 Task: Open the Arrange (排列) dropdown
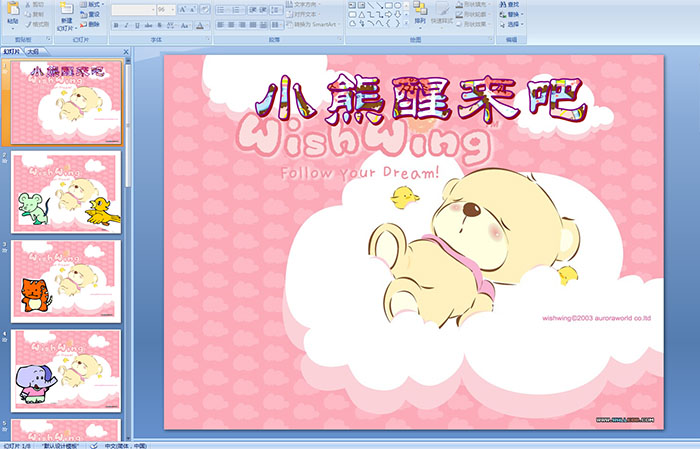pos(420,15)
